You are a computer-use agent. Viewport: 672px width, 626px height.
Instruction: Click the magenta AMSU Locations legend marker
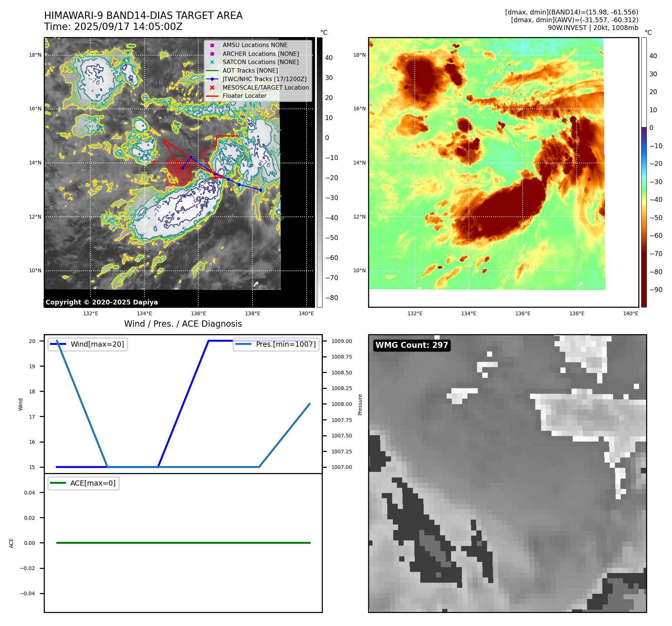pyautogui.click(x=212, y=45)
